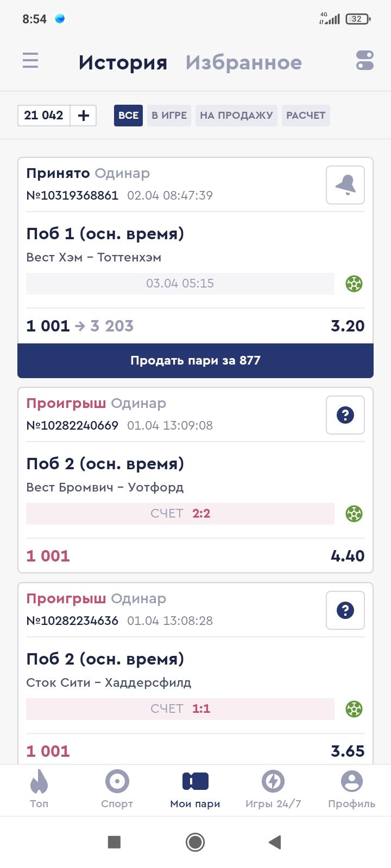Click football icon beside 2:2 score
391x868 pixels.
point(354,514)
